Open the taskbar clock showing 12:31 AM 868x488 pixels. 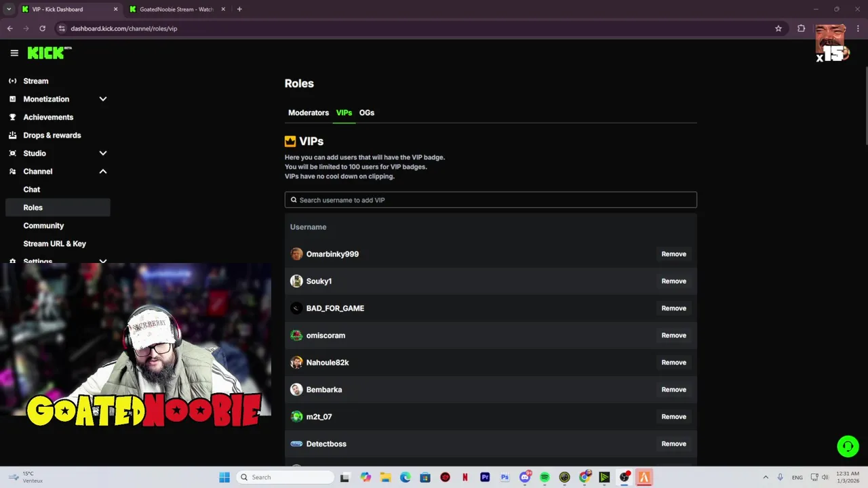tap(847, 477)
